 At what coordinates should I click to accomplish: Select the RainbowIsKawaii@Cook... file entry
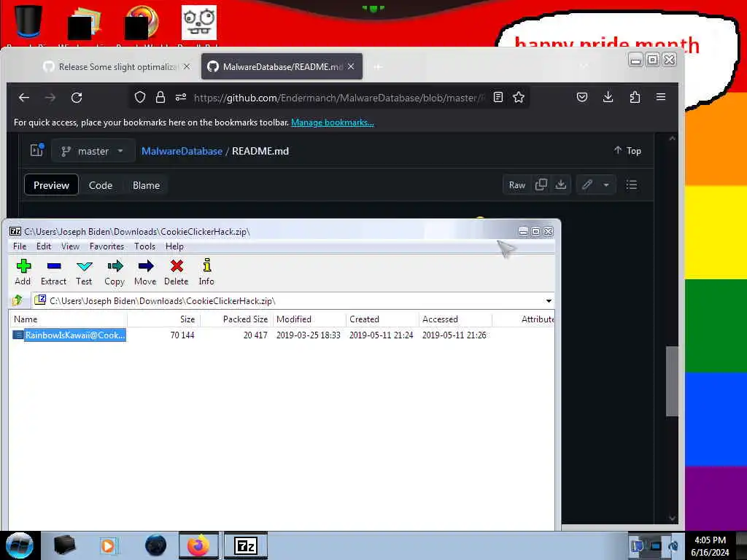[69, 335]
